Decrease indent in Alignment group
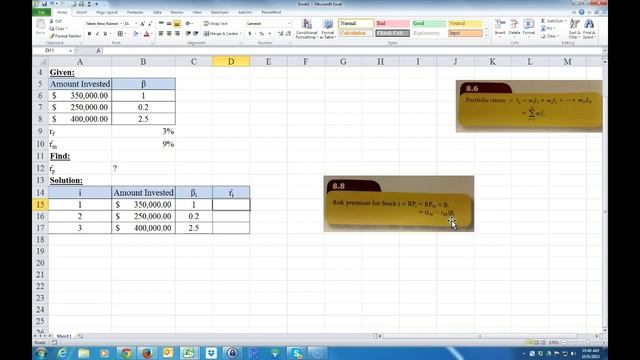 coord(188,33)
